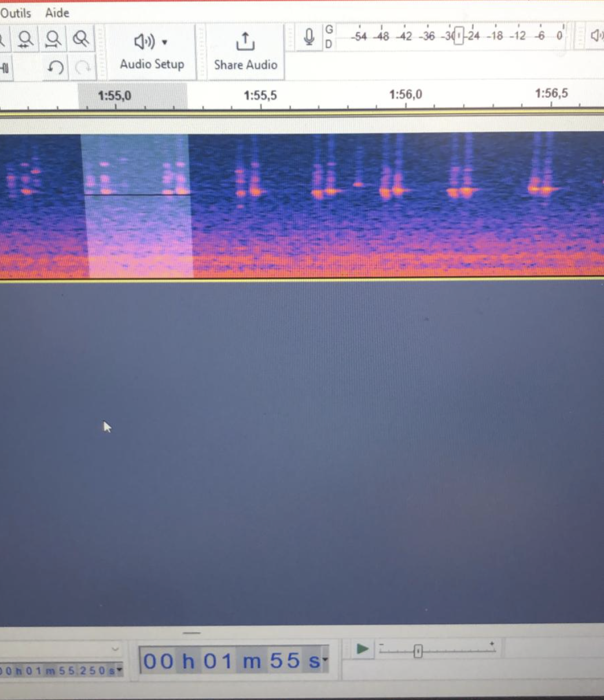The height and width of the screenshot is (700, 604).
Task: Click the playback speaker meter icon
Action: (596, 36)
